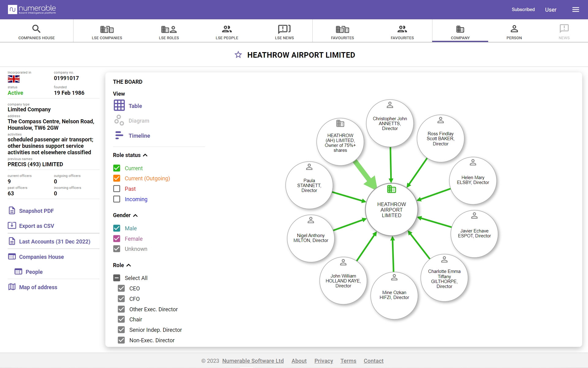Uncheck the Current (Outgoing) checkbox
This screenshot has width=588, height=368.
[117, 178]
